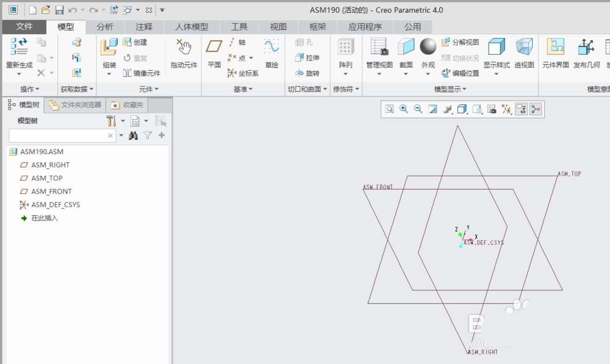
Task: Expand the 修饰符 group dropdown
Action: click(x=346, y=89)
